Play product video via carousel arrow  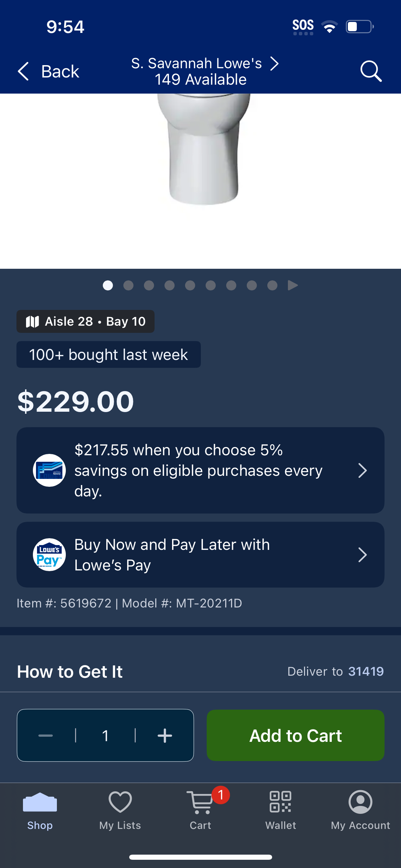[293, 285]
